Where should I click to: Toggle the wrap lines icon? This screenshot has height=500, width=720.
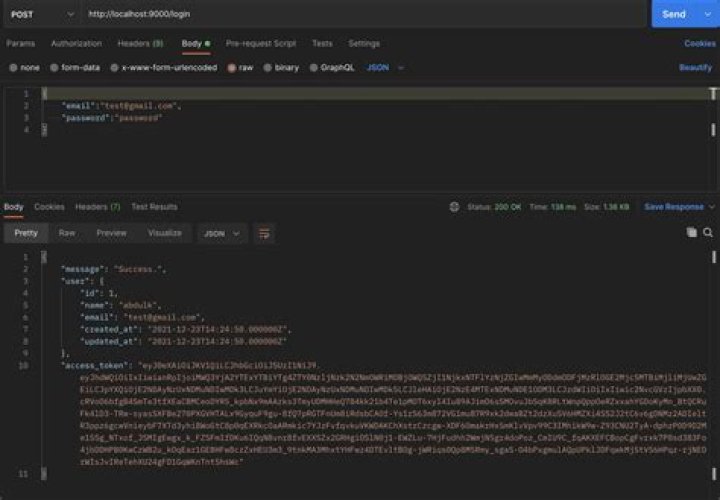tap(264, 234)
